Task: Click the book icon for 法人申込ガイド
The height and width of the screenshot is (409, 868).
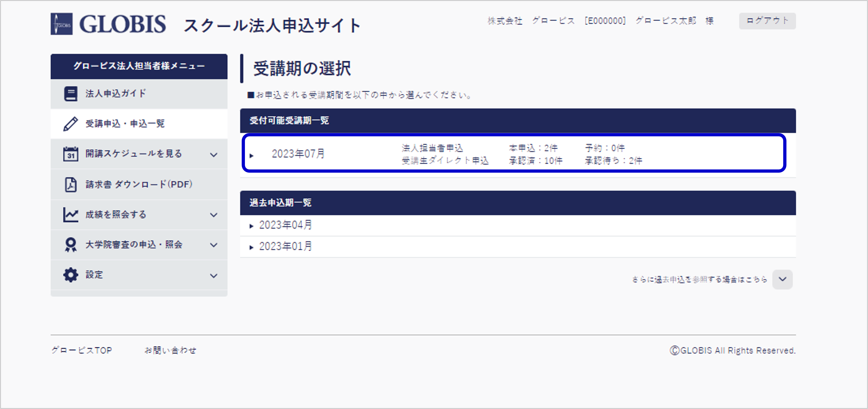Action: click(x=71, y=93)
